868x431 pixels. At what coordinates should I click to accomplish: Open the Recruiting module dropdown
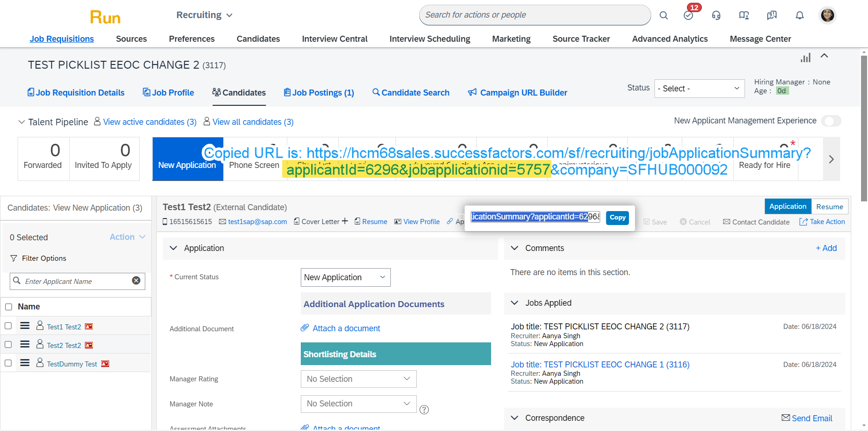point(204,15)
